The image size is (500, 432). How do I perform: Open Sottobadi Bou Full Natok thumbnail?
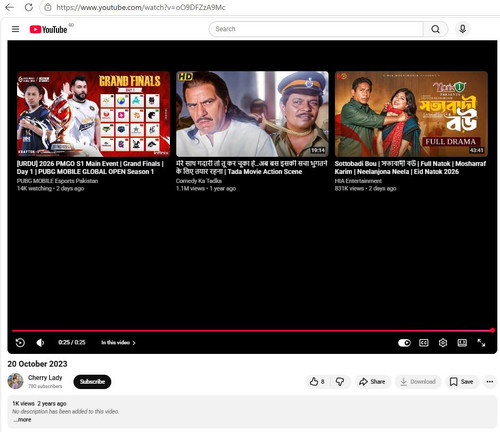click(x=411, y=114)
